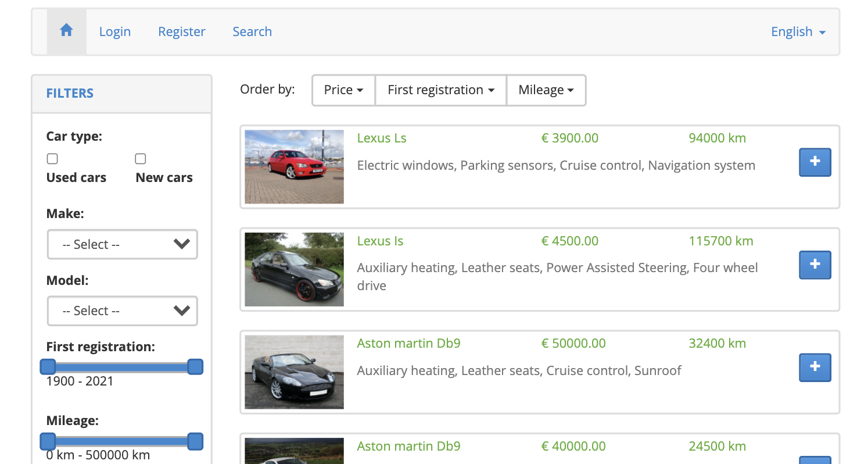868x464 pixels.
Task: Click the € 50000.00 price
Action: [x=573, y=343]
